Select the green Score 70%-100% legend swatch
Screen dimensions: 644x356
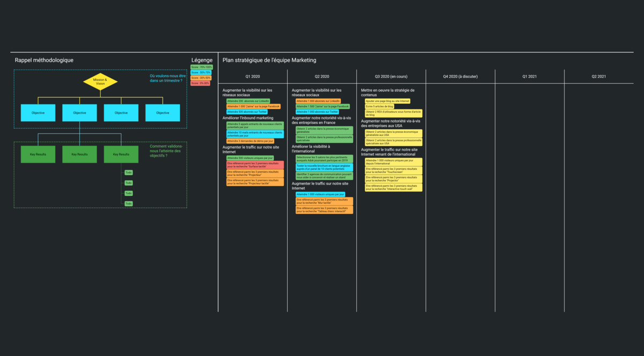point(201,67)
